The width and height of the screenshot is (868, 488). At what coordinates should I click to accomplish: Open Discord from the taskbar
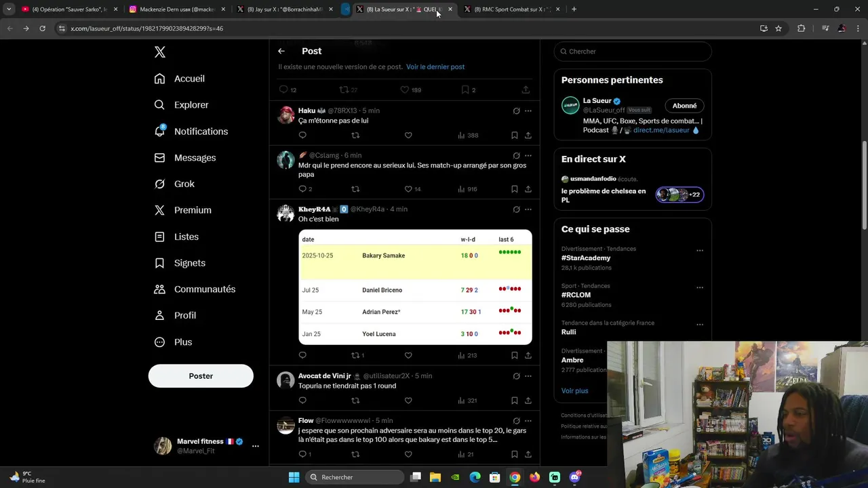tap(575, 477)
